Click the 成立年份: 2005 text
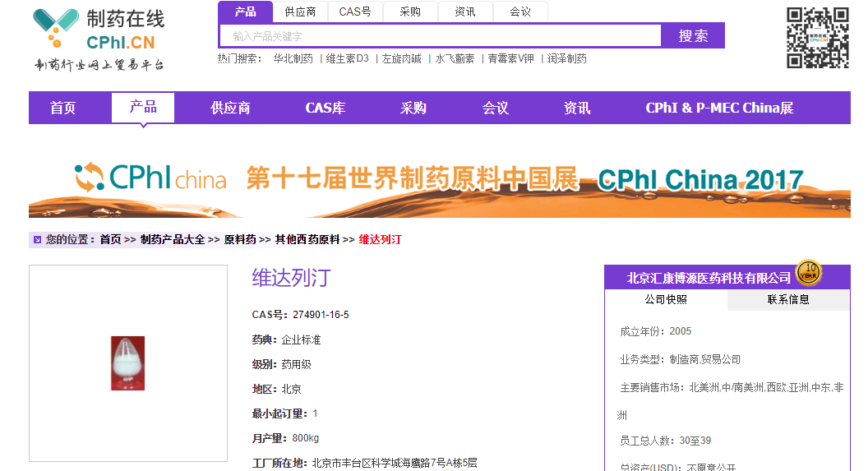 tap(655, 331)
